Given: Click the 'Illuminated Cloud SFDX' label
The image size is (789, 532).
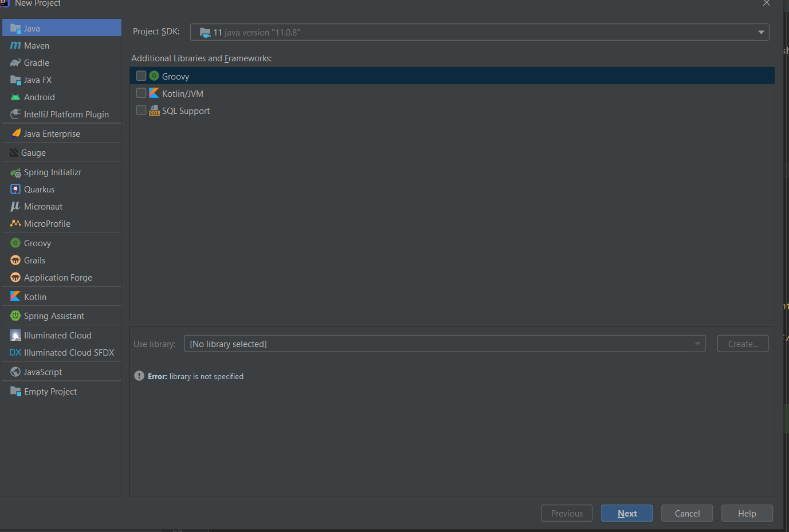Looking at the screenshot, I should (x=69, y=352).
